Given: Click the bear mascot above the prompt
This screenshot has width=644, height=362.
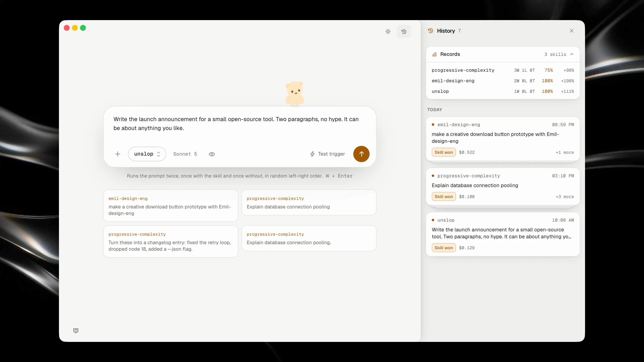Looking at the screenshot, I should point(294,94).
